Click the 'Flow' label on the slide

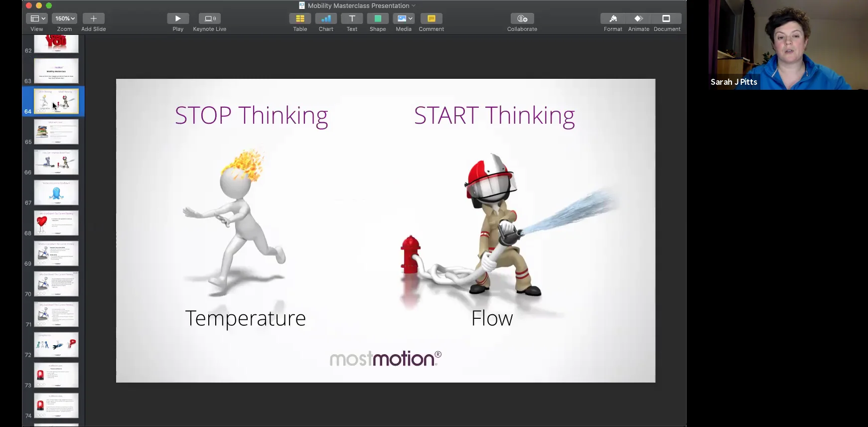point(492,318)
